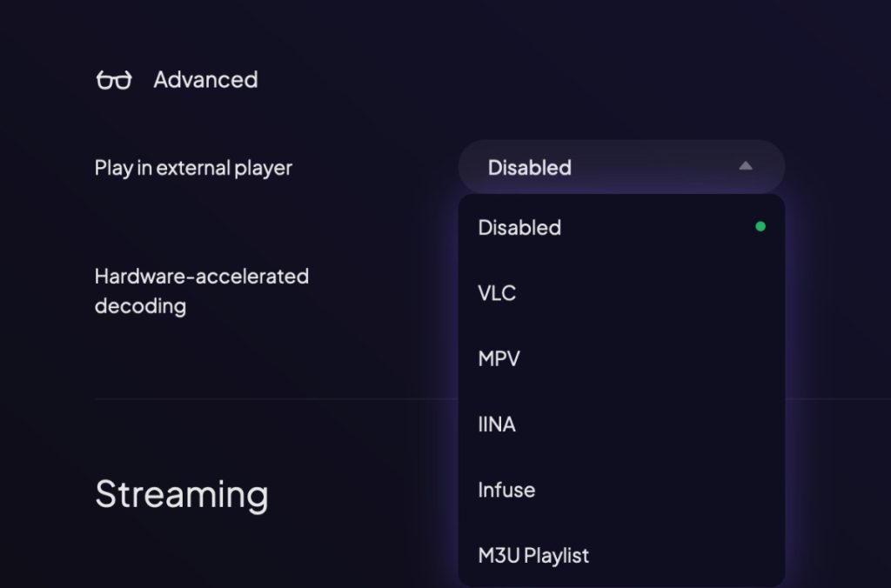Collapse the dropdown using the up arrow
Screen dimensions: 891x588
click(746, 166)
